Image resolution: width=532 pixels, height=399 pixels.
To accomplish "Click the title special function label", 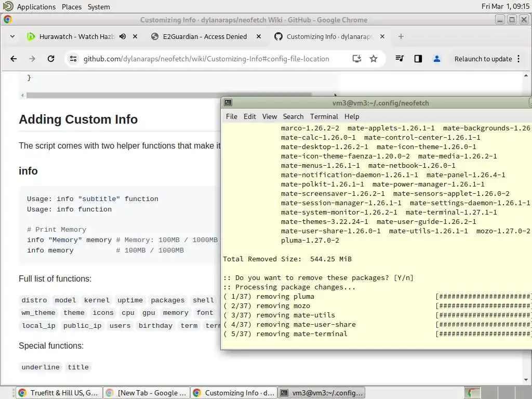I will tap(78, 367).
